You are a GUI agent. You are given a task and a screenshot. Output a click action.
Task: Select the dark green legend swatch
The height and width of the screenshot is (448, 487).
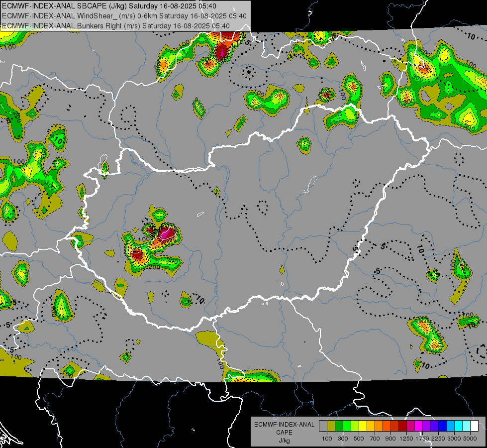pos(339,426)
